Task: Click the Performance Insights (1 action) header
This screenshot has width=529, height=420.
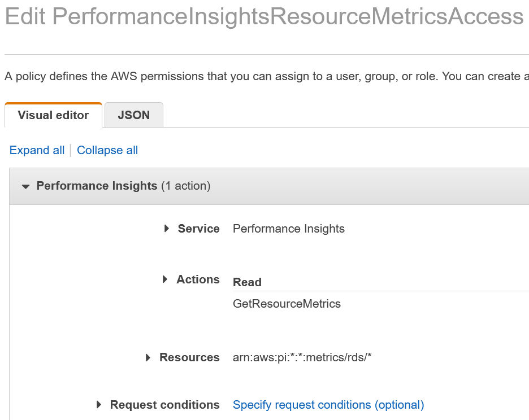Action: pos(123,186)
